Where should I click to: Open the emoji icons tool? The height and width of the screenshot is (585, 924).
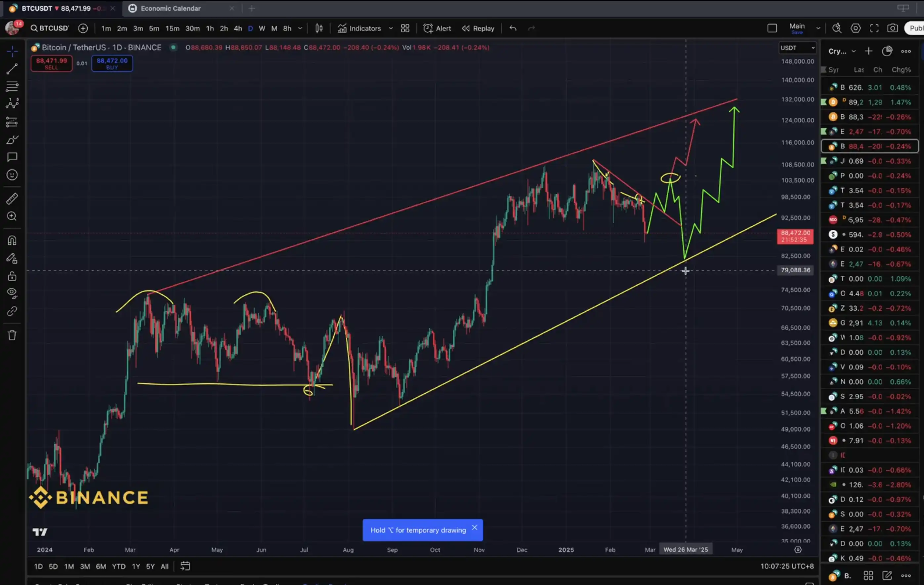pyautogui.click(x=12, y=175)
